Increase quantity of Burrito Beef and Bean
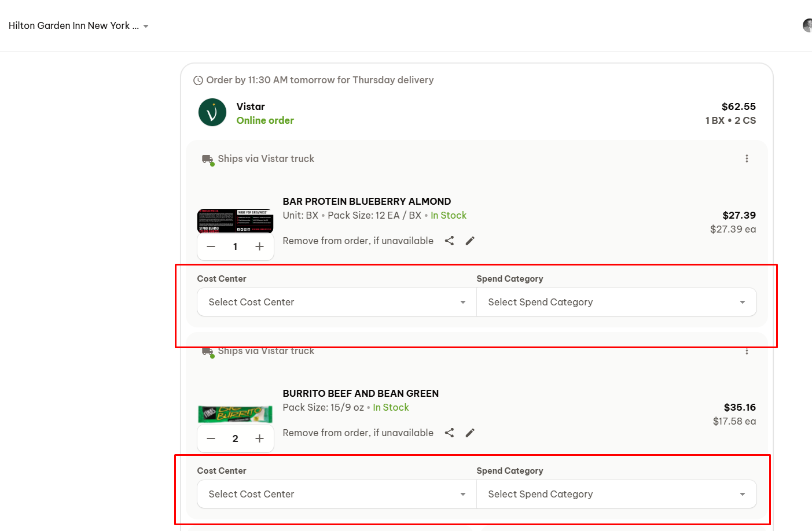The width and height of the screenshot is (812, 531). [x=259, y=438]
